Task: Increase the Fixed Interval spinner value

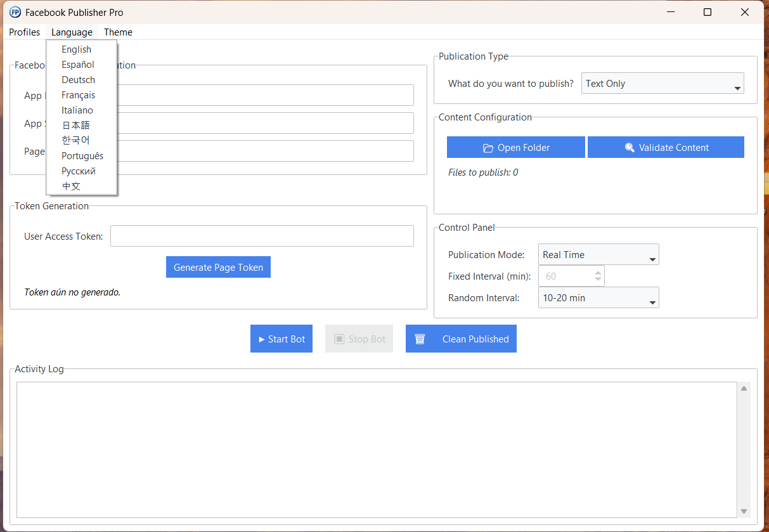Action: point(598,273)
